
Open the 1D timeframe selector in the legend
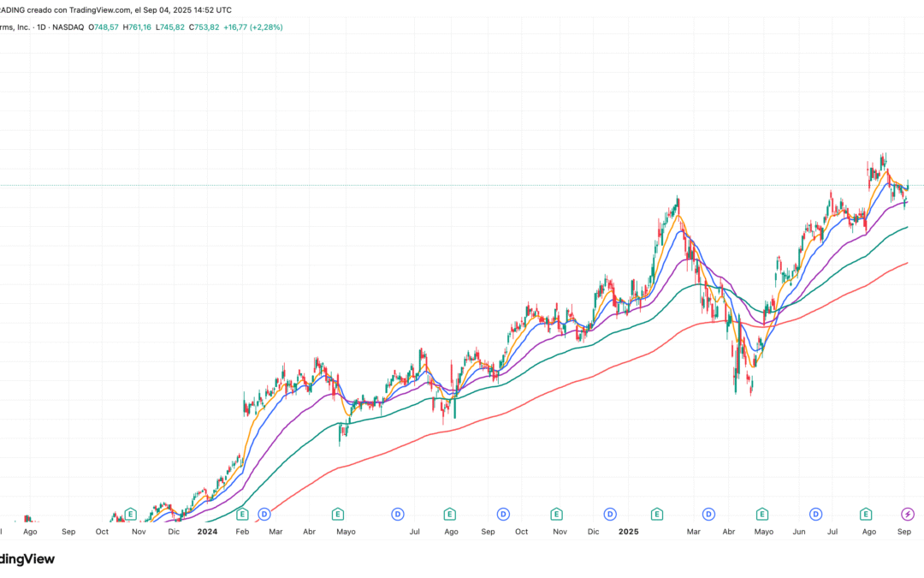click(x=41, y=27)
